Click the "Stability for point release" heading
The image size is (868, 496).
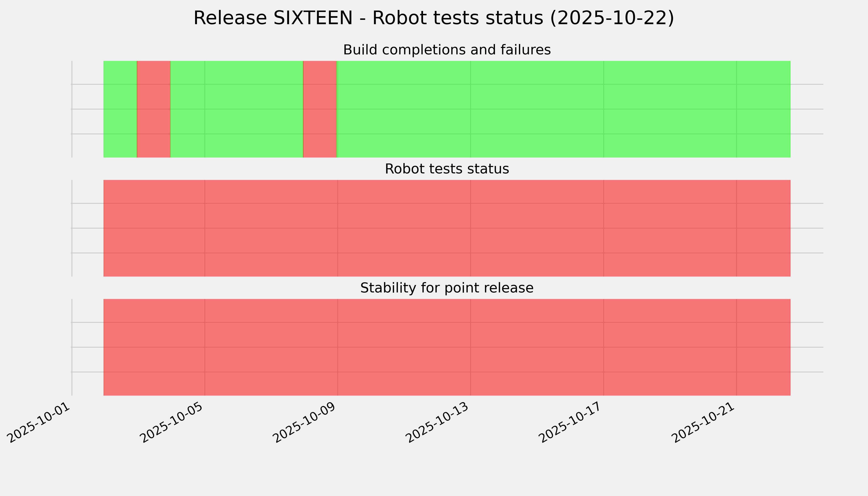coord(447,288)
